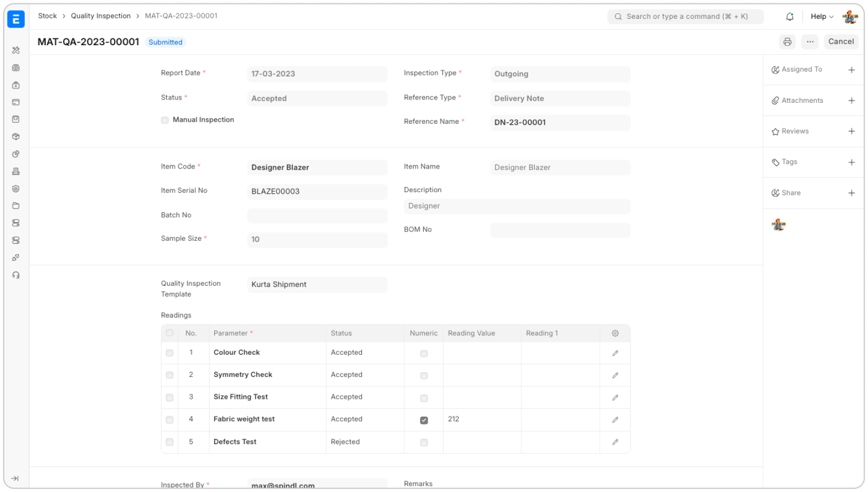Open the three-dots more actions menu
Image resolution: width=868 pixels, height=492 pixels.
point(810,42)
